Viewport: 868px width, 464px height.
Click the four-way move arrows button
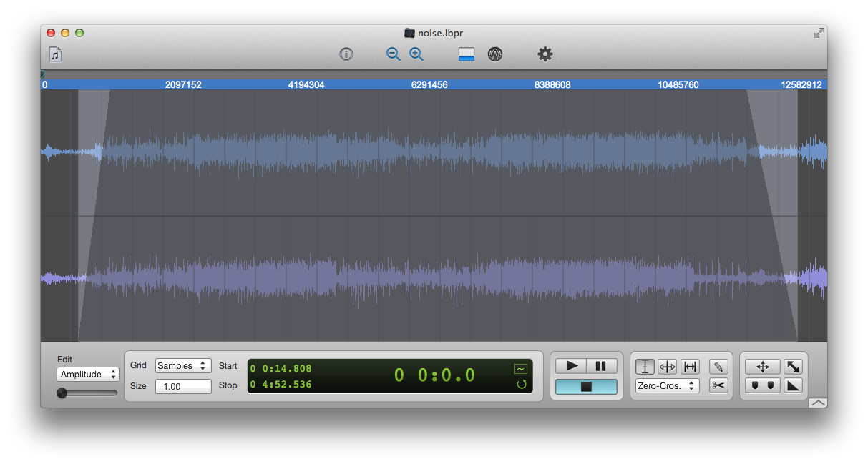(762, 367)
